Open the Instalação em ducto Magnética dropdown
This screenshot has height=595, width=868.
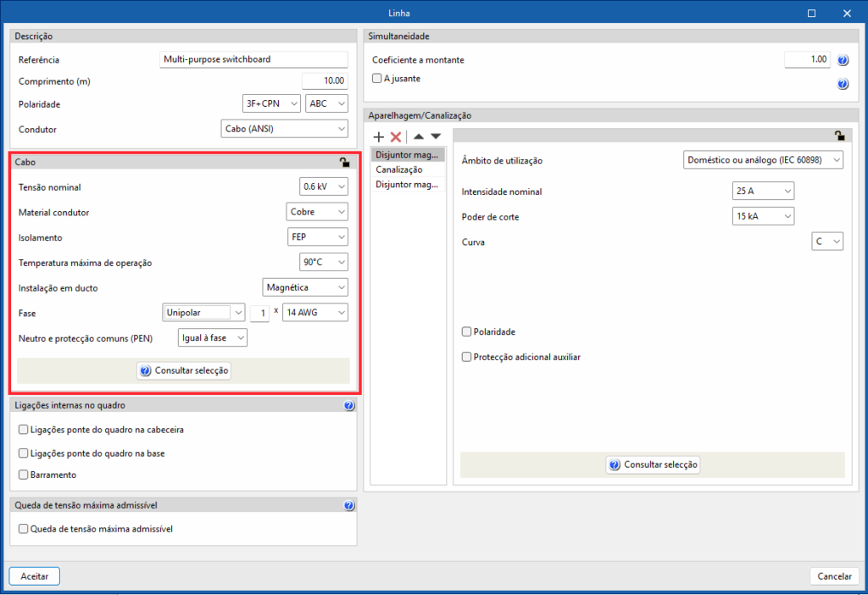(x=305, y=288)
